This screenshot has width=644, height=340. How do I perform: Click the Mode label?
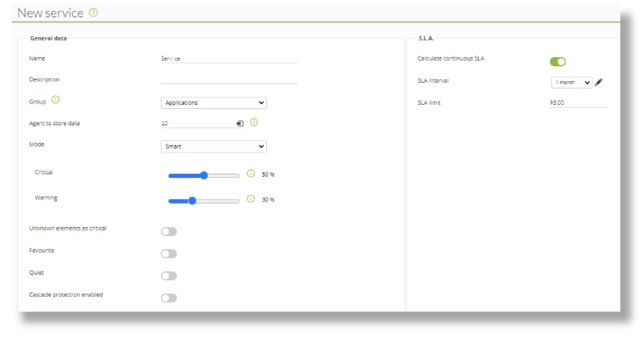click(x=37, y=144)
